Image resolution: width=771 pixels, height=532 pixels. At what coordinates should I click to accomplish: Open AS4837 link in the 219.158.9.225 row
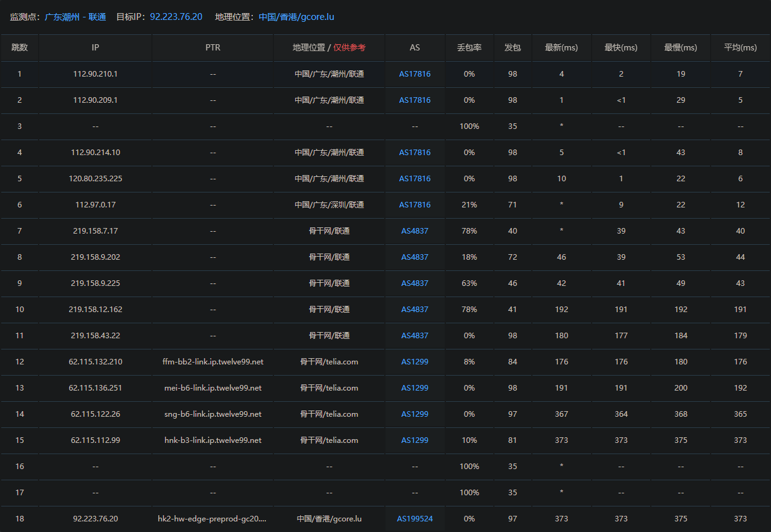point(415,283)
